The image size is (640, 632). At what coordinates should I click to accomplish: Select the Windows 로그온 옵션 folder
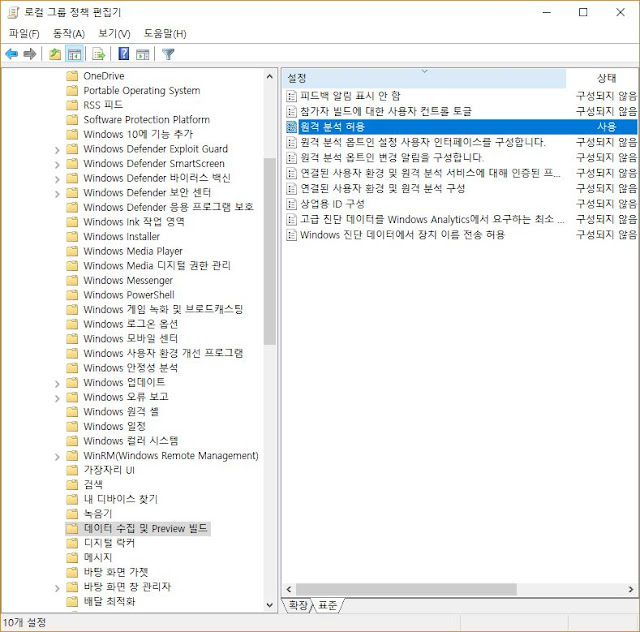click(x=131, y=324)
